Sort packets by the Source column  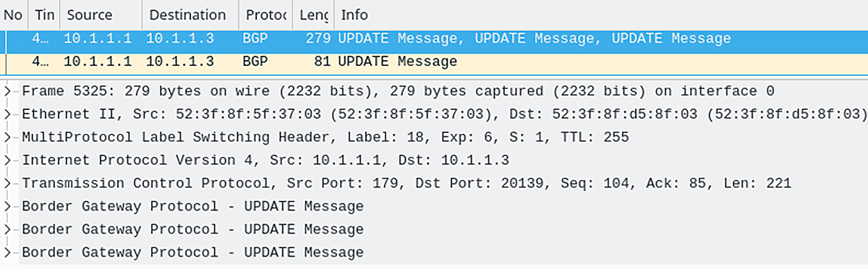pyautogui.click(x=100, y=14)
